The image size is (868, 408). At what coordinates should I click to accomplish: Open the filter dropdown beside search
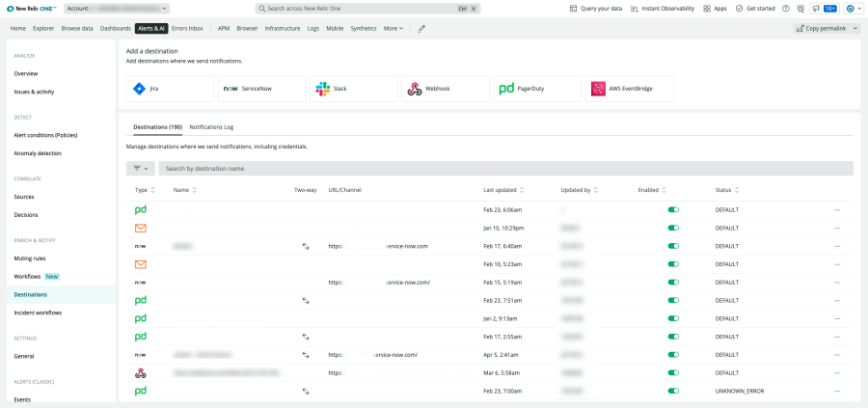tap(141, 168)
